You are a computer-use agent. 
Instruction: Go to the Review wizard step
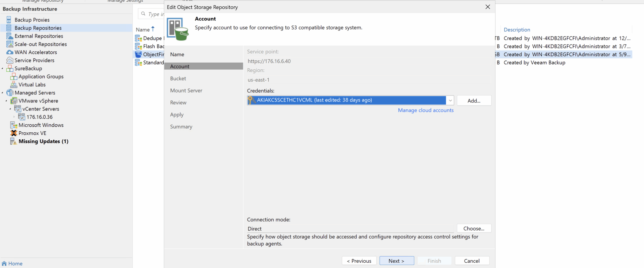point(178,103)
